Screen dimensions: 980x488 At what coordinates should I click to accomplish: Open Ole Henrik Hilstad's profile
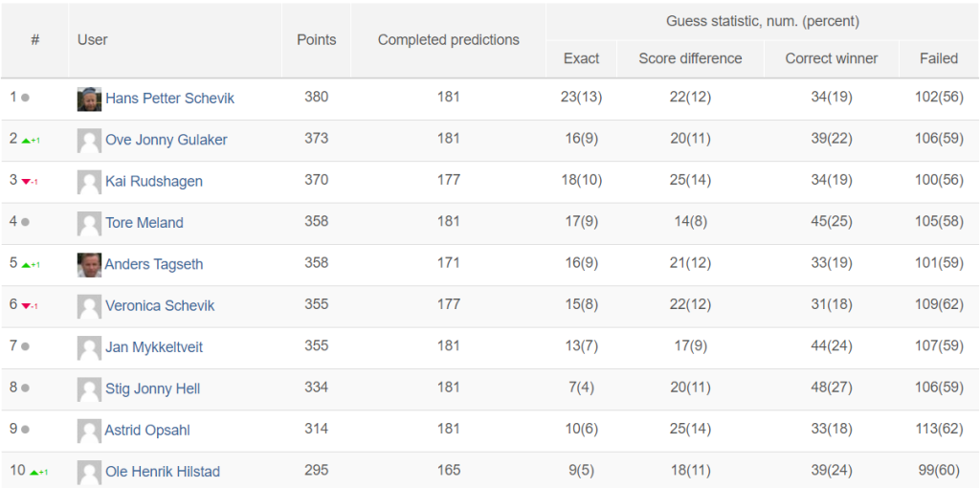point(163,472)
